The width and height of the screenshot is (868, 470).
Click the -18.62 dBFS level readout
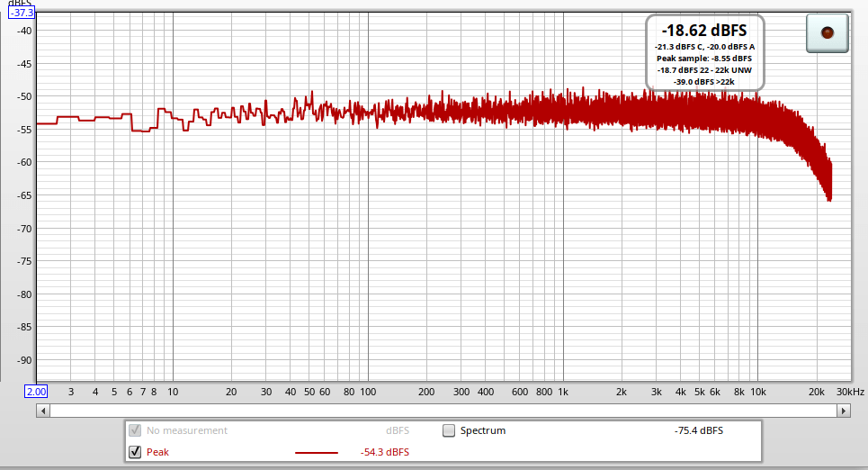pyautogui.click(x=704, y=31)
